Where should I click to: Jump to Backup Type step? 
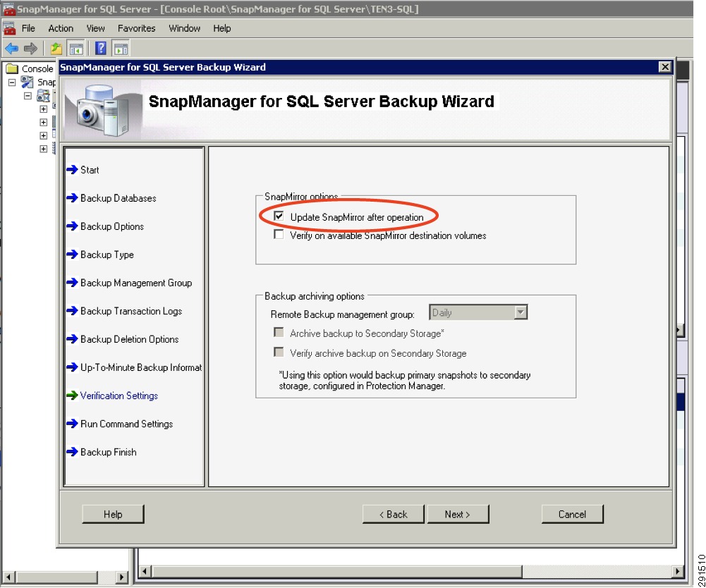107,255
